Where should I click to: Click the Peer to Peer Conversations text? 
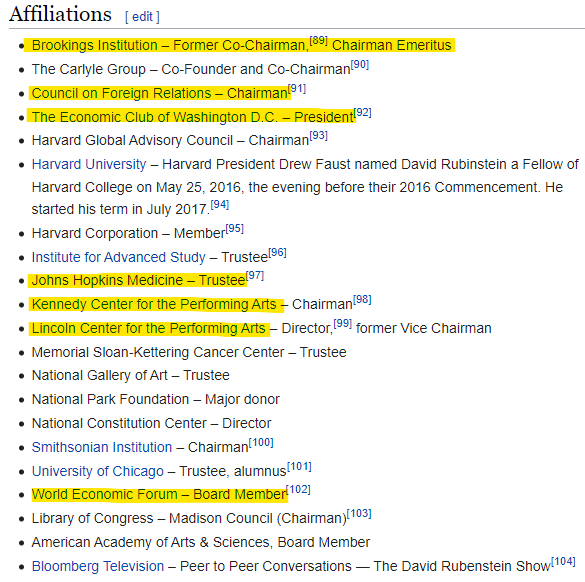[266, 566]
